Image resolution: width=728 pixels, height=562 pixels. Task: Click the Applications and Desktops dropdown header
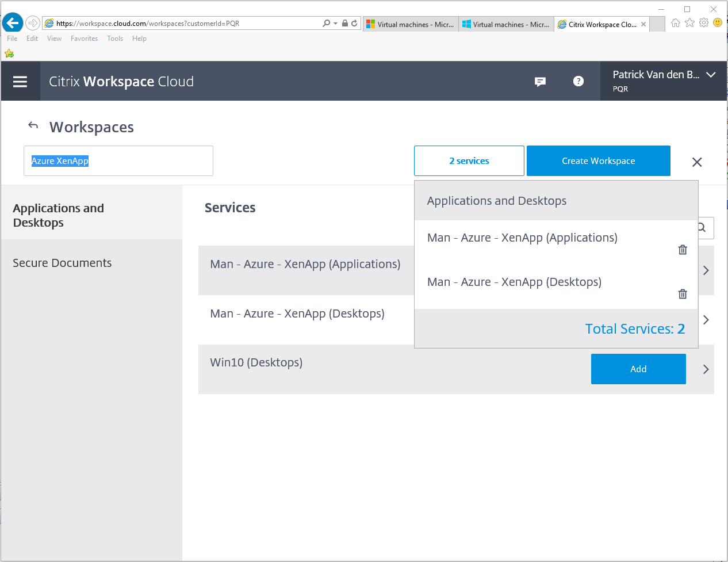pyautogui.click(x=556, y=201)
